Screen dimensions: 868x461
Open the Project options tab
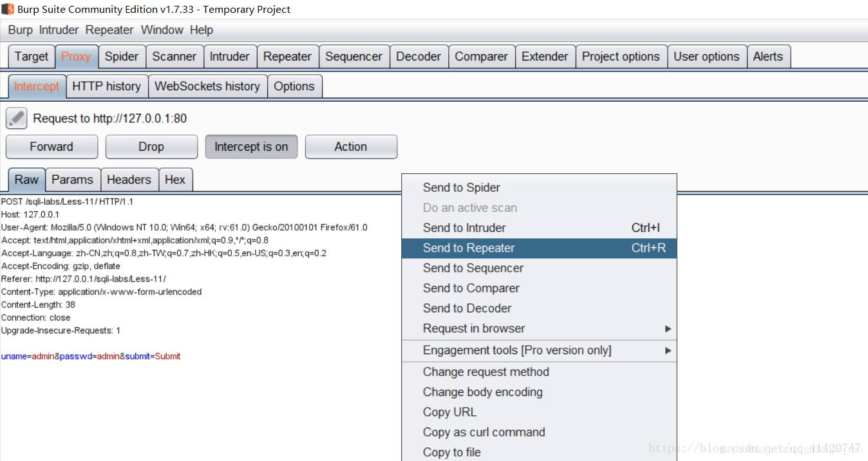point(621,57)
